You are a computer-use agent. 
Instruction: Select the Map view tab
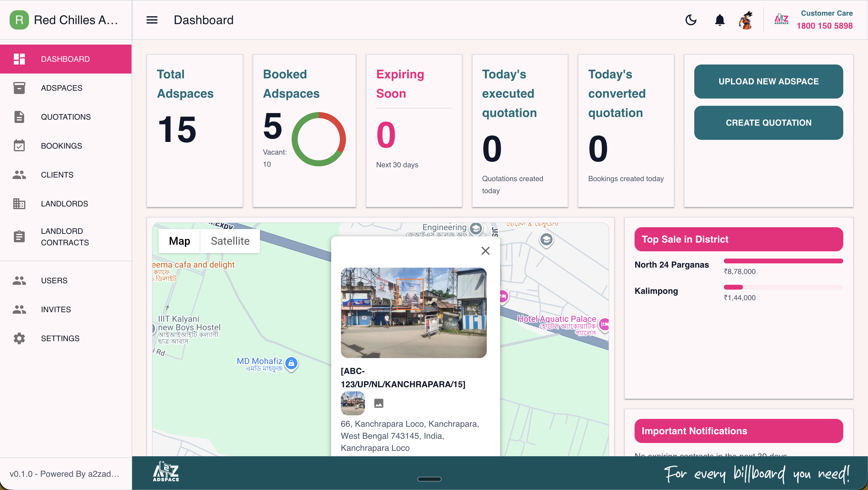(x=179, y=241)
